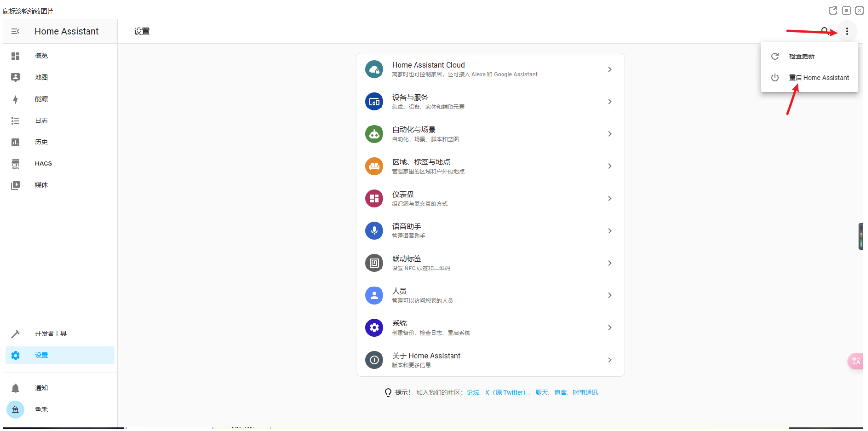Image resolution: width=868 pixels, height=431 pixels.
Task: Click the system cog icon
Action: tap(374, 328)
